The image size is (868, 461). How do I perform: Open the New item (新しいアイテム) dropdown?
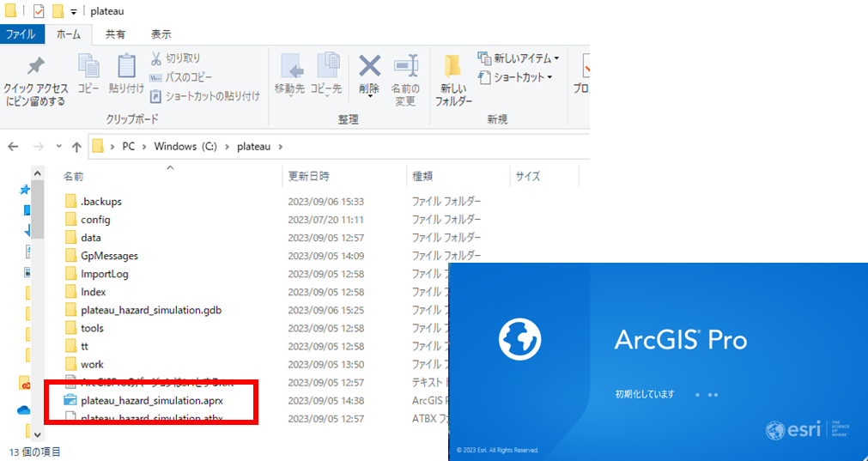(519, 58)
